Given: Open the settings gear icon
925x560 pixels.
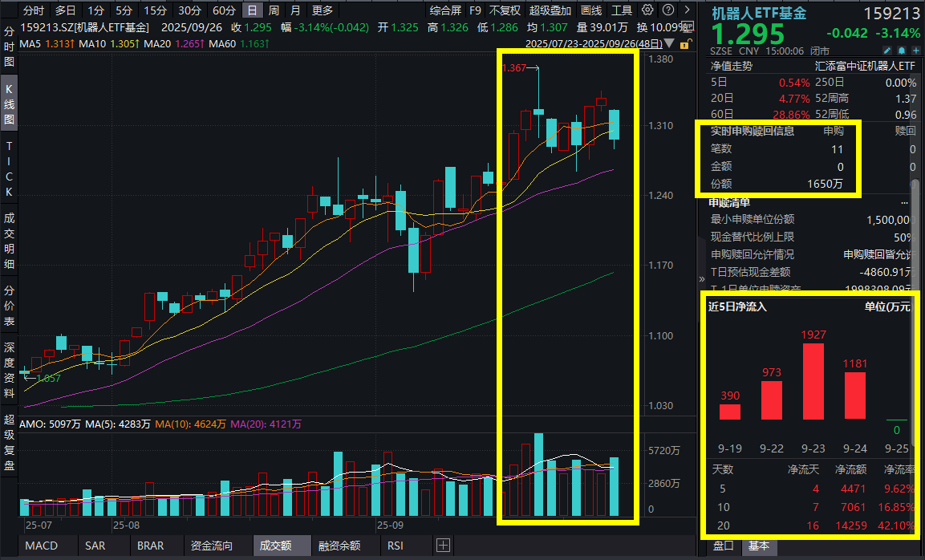Looking at the screenshot, I should pyautogui.click(x=647, y=10).
